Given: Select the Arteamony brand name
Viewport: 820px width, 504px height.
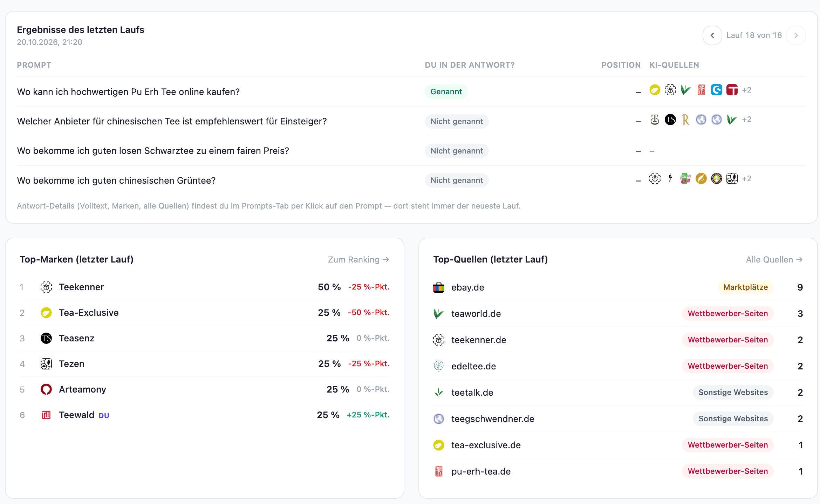Looking at the screenshot, I should point(82,389).
